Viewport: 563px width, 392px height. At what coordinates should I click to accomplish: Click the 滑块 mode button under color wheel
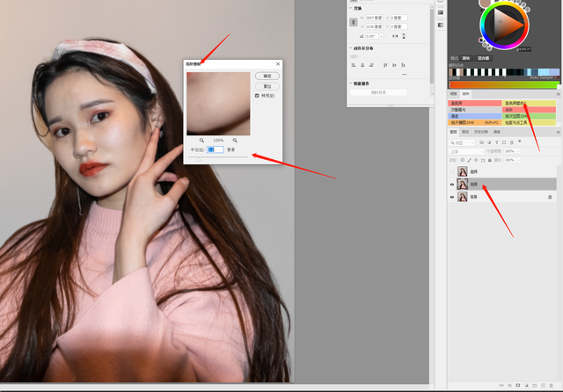pyautogui.click(x=465, y=58)
